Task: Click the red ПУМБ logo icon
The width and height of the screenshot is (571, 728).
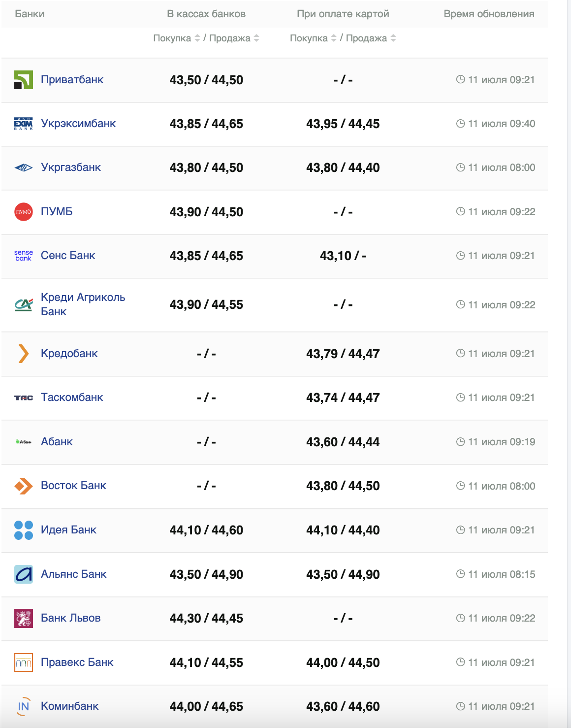Action: [24, 212]
